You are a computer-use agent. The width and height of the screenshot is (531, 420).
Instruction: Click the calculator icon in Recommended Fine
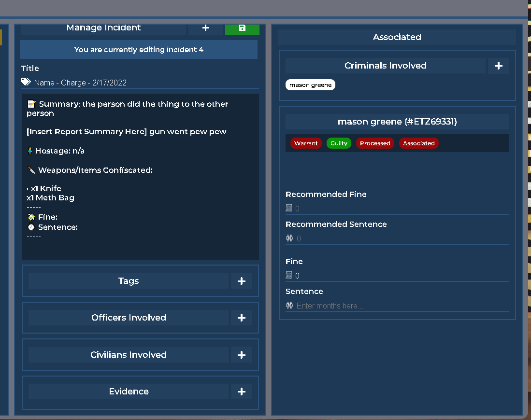click(289, 208)
